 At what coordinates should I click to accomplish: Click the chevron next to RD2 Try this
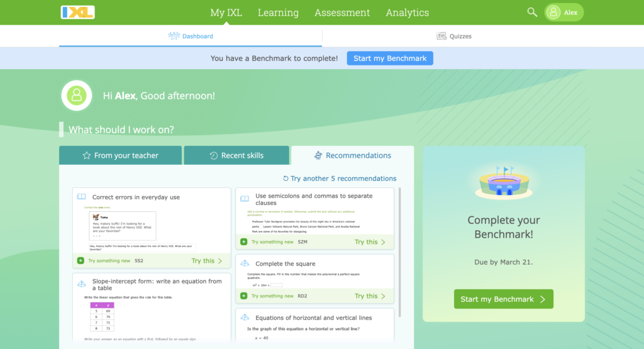coord(383,296)
